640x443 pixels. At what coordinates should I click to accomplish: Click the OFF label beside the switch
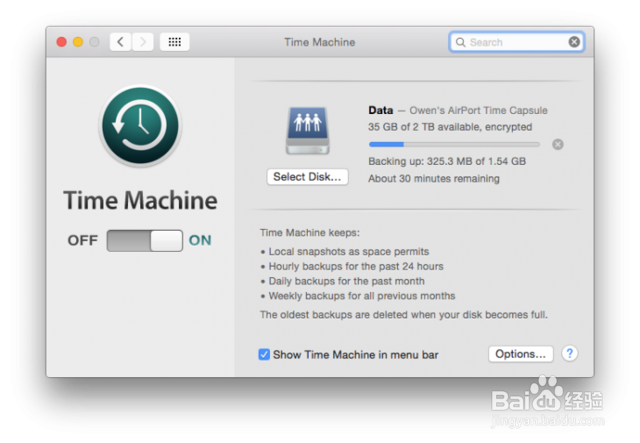coord(83,240)
